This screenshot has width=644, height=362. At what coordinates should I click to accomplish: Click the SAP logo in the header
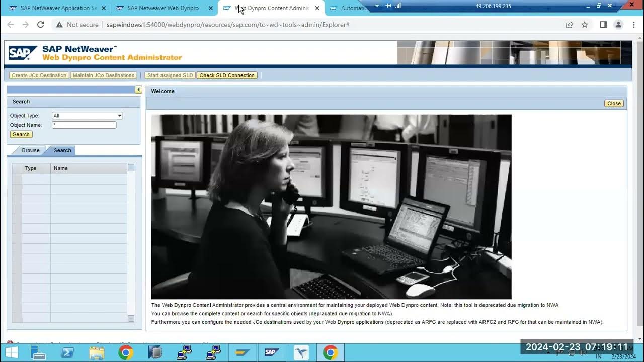23,53
